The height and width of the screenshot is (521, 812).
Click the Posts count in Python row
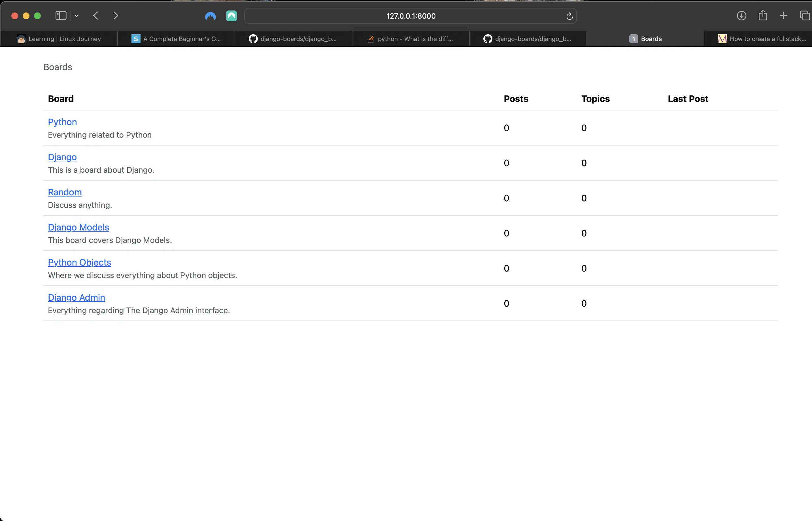506,128
